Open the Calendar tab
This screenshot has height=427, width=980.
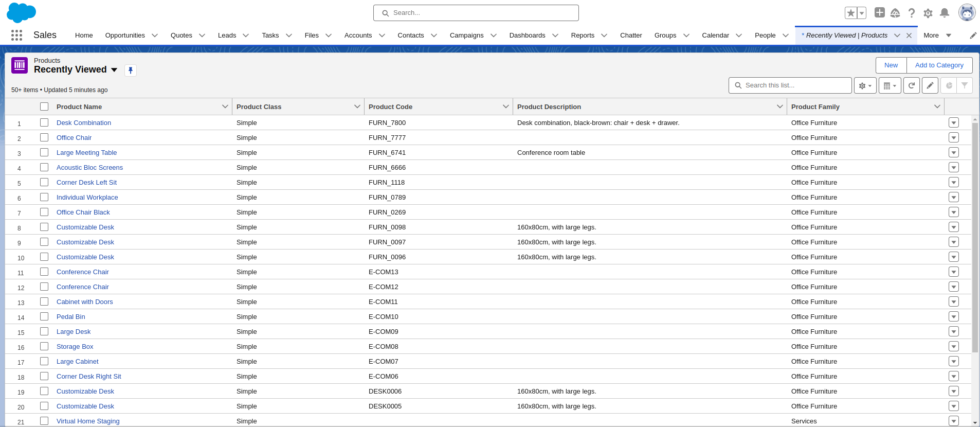click(715, 35)
